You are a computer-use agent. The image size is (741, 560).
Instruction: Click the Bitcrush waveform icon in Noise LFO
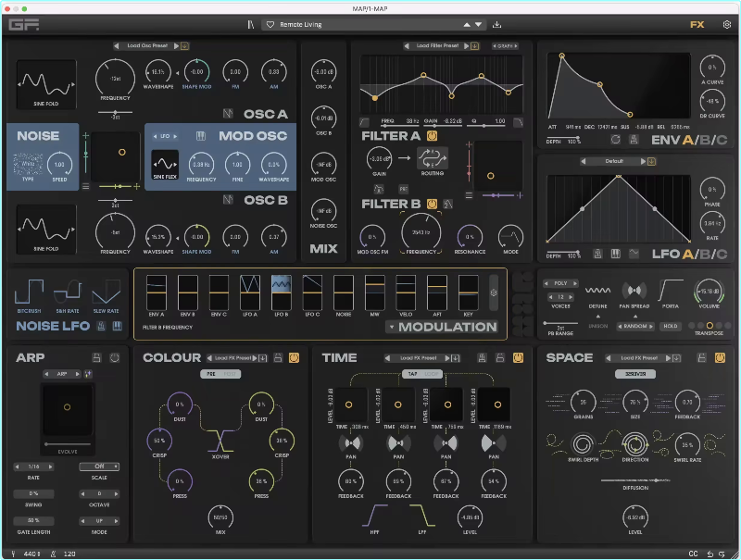[29, 292]
